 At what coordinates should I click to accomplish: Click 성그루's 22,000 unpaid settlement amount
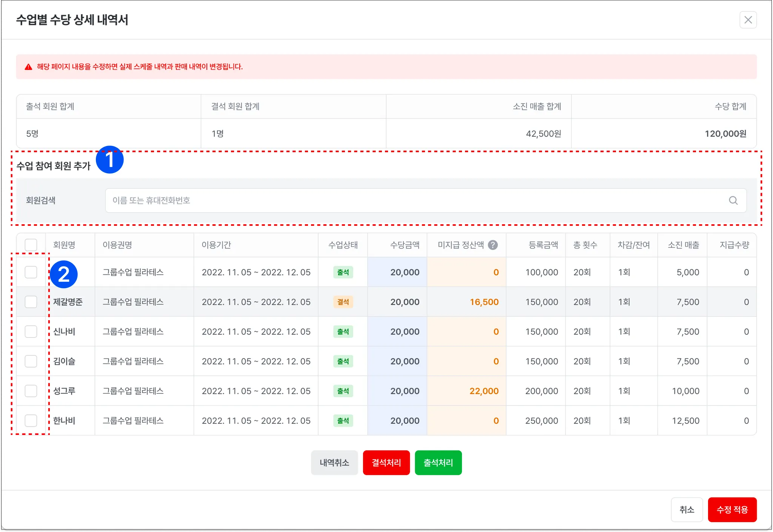tap(484, 391)
